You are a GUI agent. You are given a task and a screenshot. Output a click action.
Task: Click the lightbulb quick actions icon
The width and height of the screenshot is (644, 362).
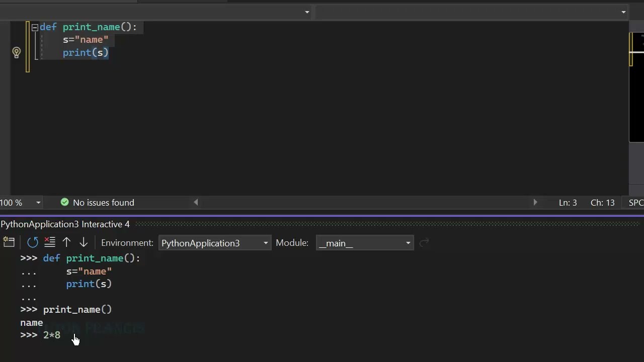point(17,52)
